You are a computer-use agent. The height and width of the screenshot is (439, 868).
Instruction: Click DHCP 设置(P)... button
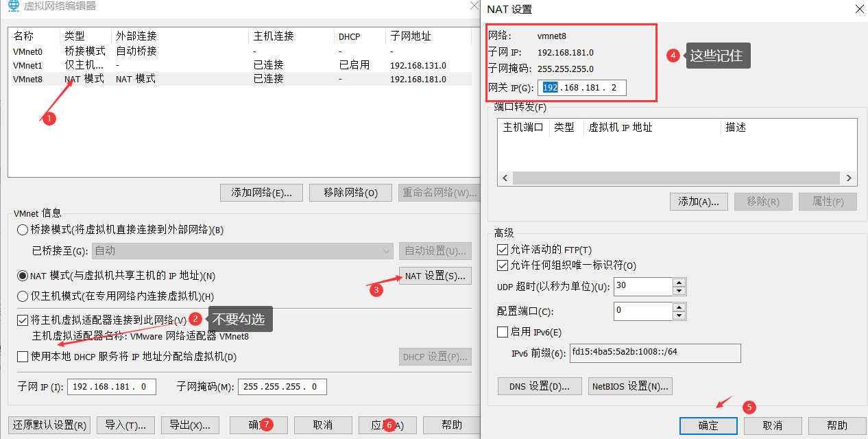pyautogui.click(x=435, y=357)
